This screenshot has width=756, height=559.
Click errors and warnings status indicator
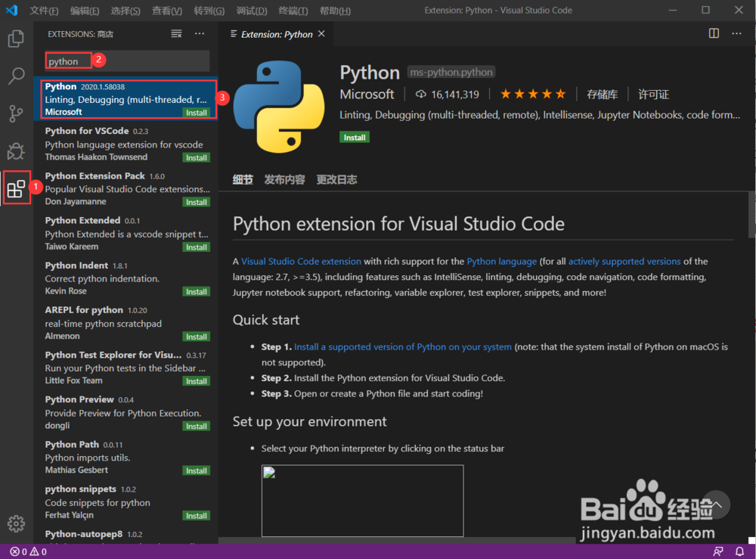coord(29,551)
